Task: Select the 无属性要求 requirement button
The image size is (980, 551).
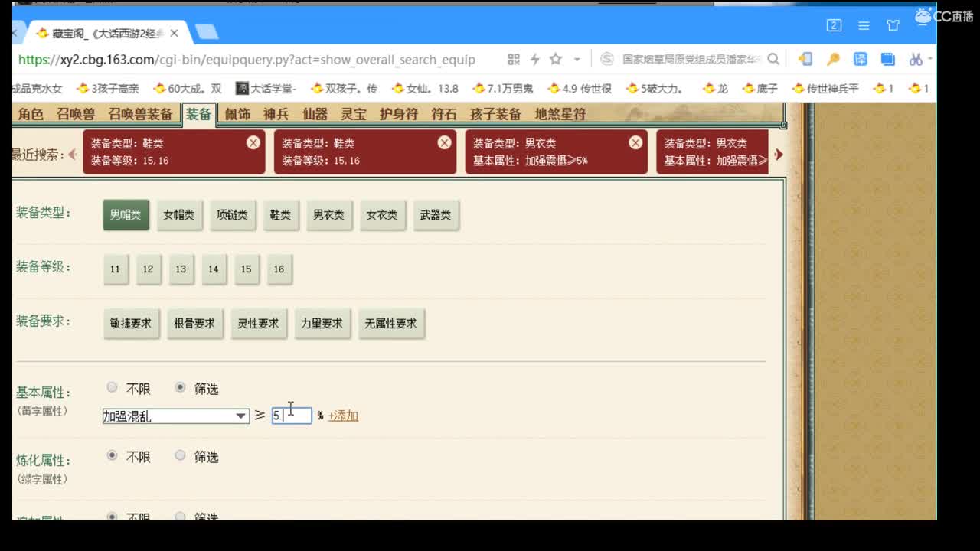Action: (x=391, y=324)
